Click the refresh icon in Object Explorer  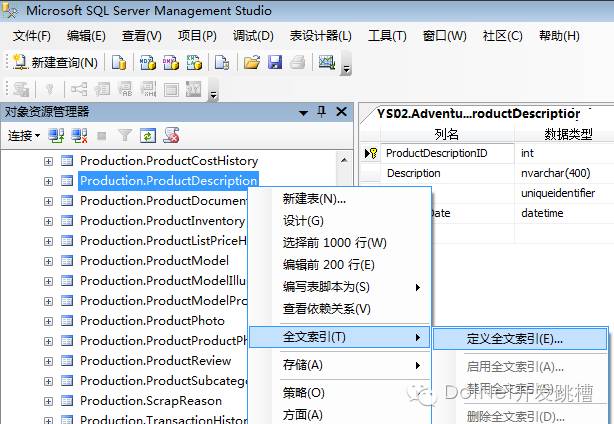[148, 136]
